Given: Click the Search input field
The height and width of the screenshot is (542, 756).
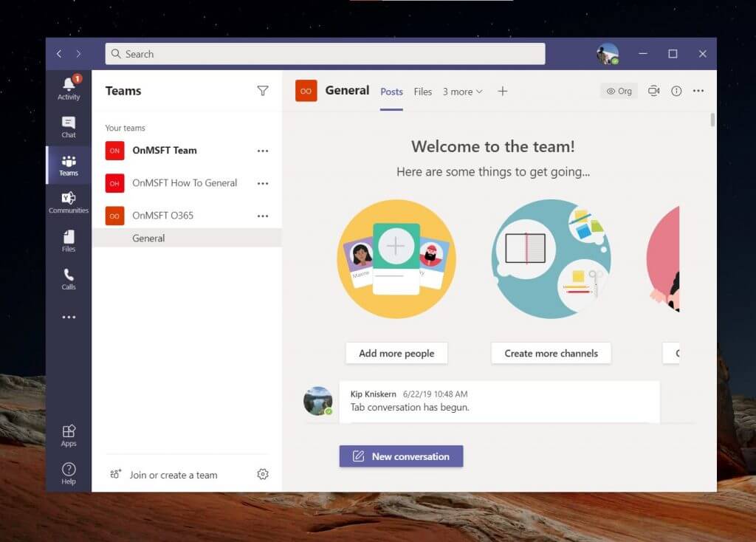Looking at the screenshot, I should [x=325, y=54].
